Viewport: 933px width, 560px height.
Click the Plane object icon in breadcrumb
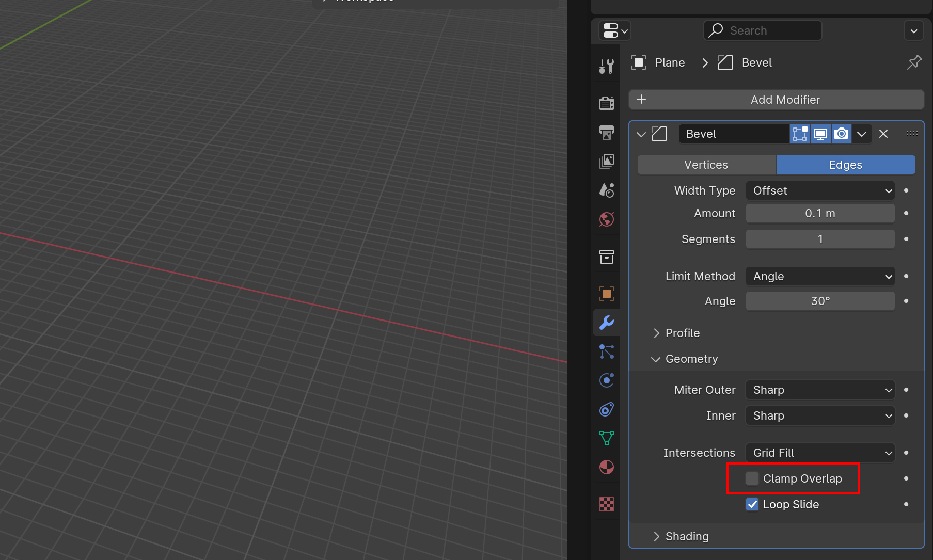click(639, 62)
